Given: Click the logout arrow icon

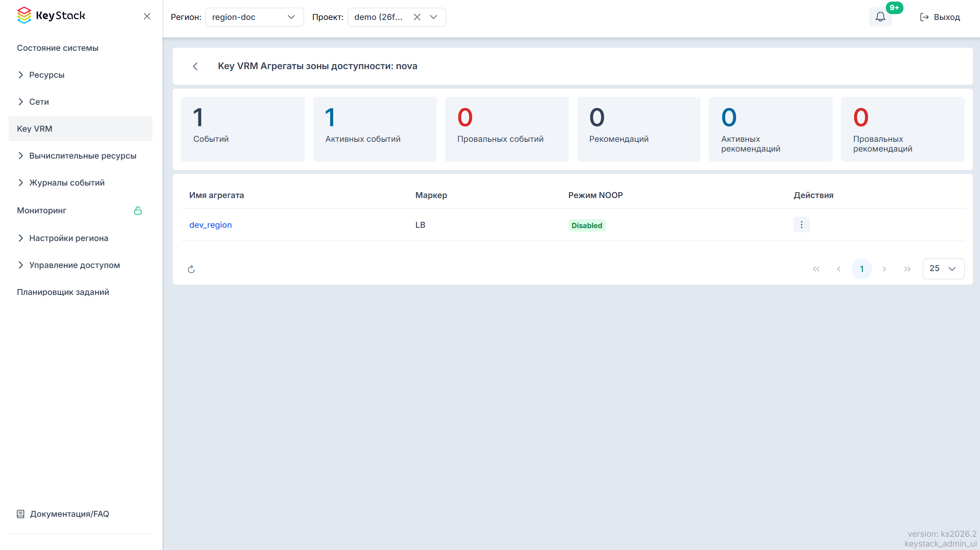Looking at the screenshot, I should point(924,17).
